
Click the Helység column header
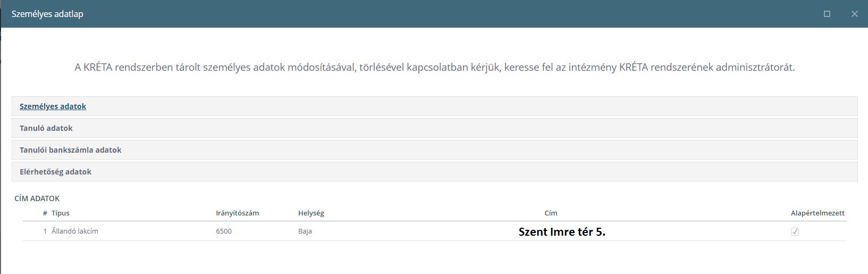point(311,213)
